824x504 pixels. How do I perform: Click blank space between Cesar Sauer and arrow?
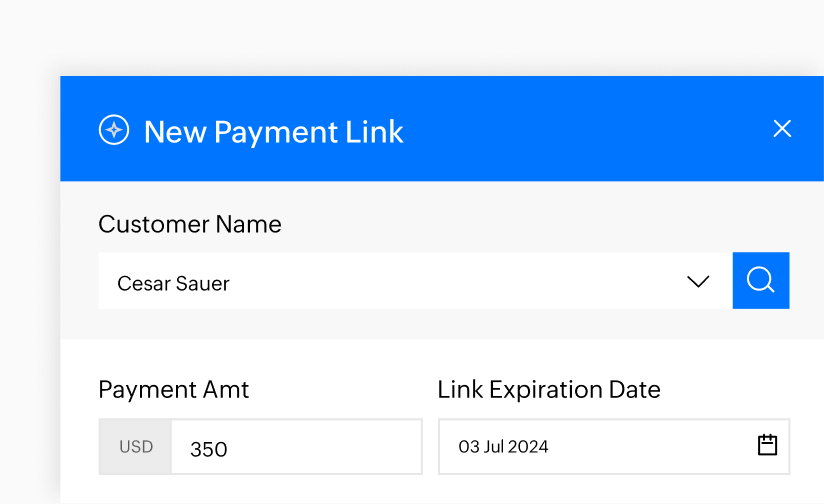(x=450, y=282)
